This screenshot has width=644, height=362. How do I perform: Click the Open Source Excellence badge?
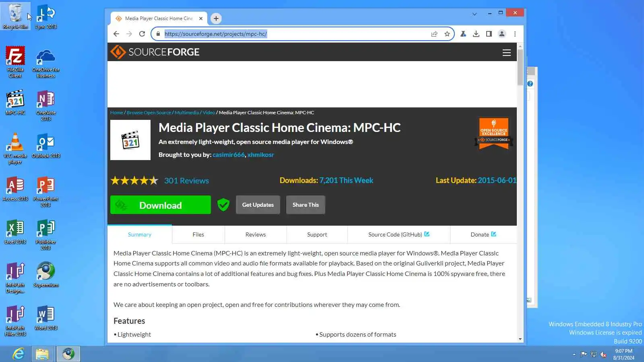(x=494, y=133)
